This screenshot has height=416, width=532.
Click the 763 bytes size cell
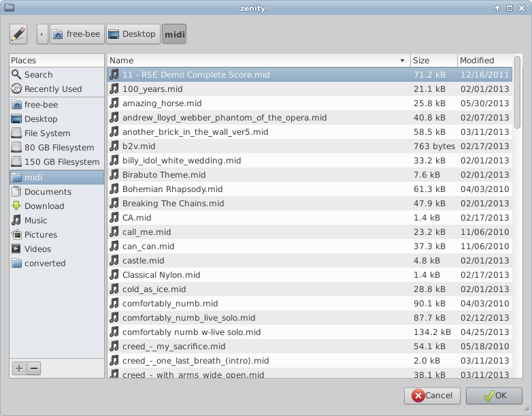coord(434,146)
